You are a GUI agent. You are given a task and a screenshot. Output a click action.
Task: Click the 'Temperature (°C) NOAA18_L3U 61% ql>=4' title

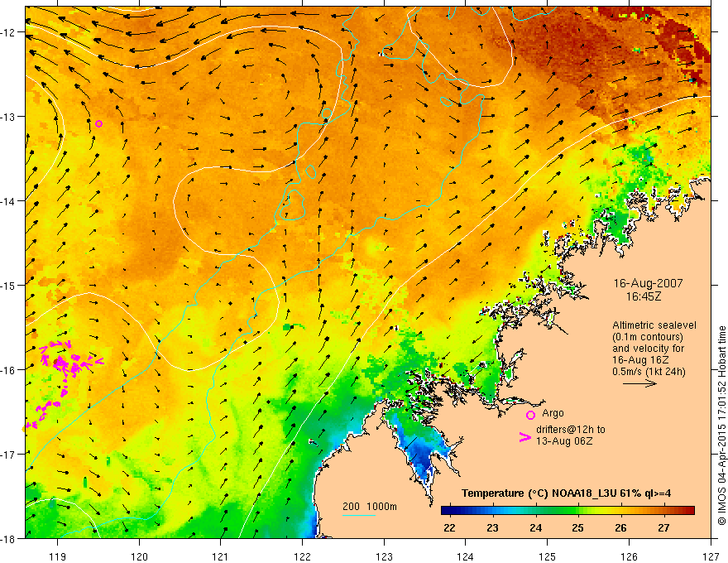tap(566, 493)
